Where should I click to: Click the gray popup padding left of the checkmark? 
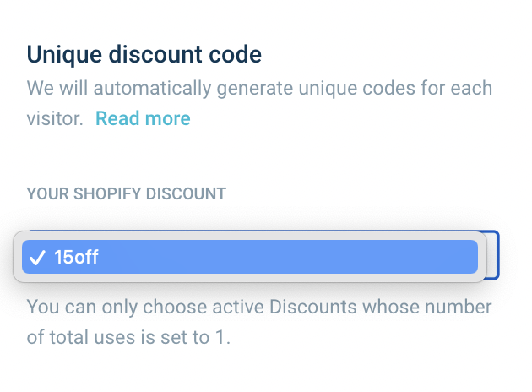click(x=18, y=258)
